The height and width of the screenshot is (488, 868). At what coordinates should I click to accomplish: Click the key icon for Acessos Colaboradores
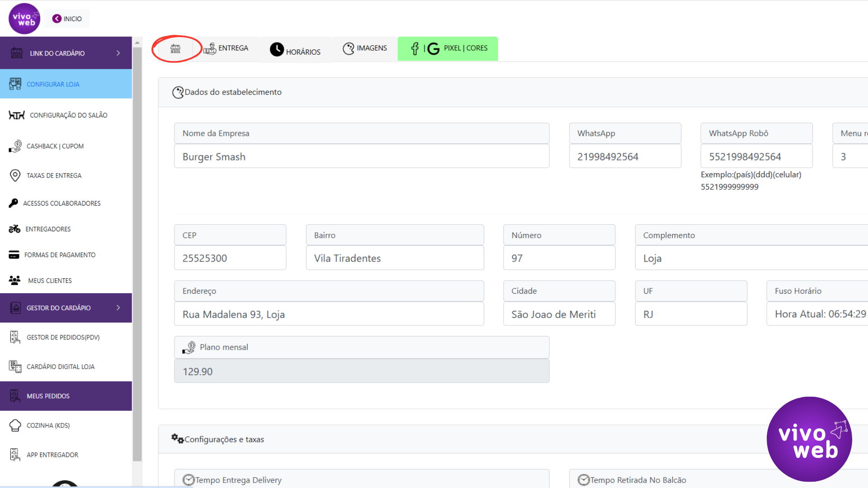[14, 203]
